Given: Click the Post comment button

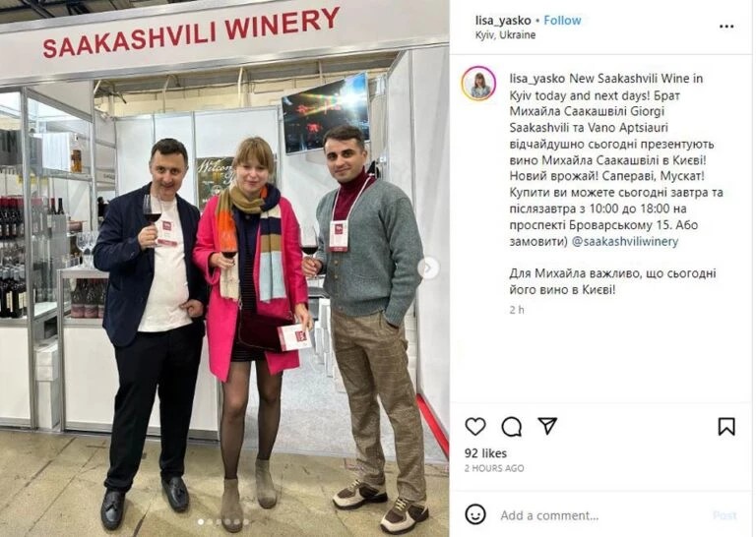Looking at the screenshot, I should coord(724,515).
